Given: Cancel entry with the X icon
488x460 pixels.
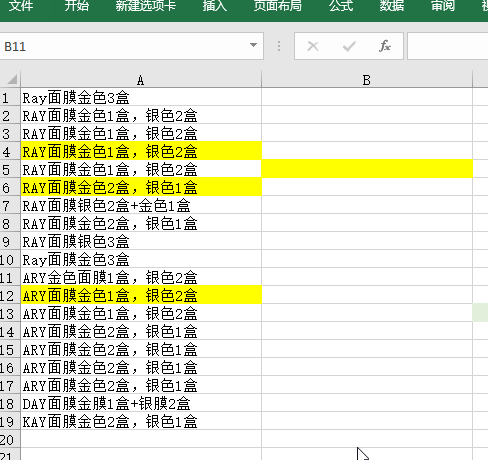Looking at the screenshot, I should click(313, 46).
